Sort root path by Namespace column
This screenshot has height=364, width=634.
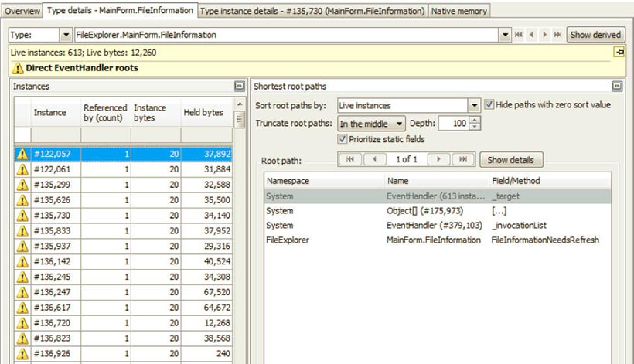click(x=324, y=181)
